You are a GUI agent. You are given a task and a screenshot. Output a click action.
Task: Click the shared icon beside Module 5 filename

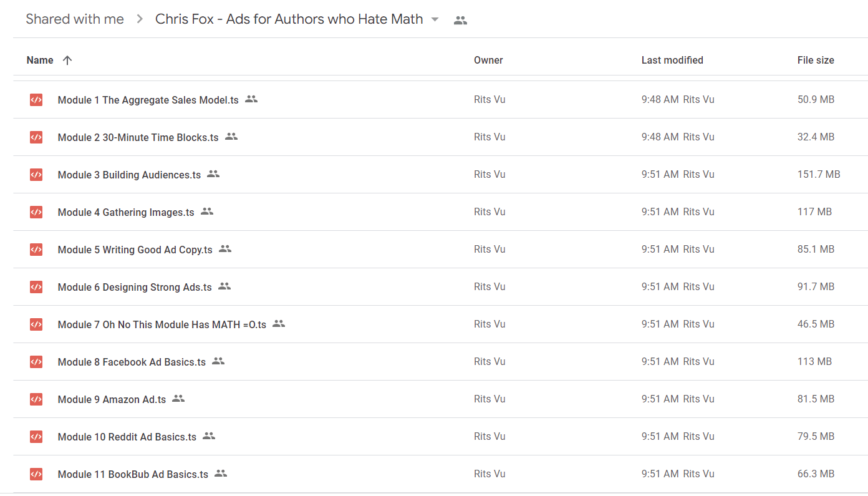pos(225,249)
